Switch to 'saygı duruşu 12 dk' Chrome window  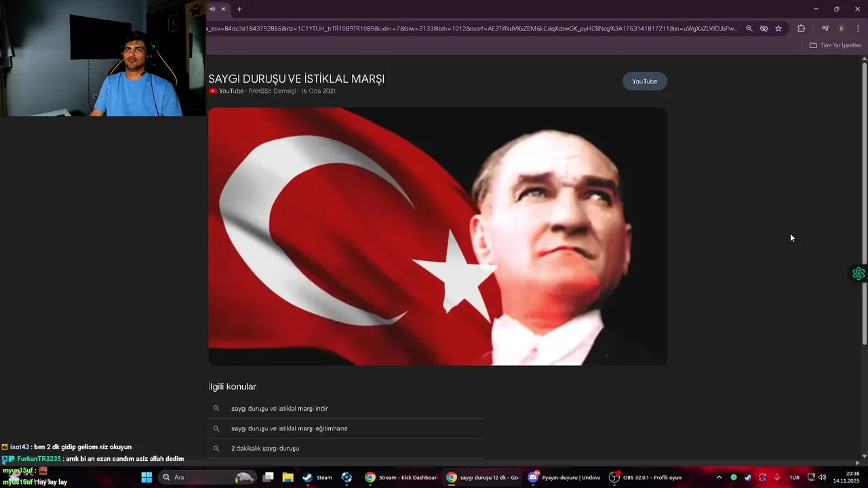(x=483, y=477)
